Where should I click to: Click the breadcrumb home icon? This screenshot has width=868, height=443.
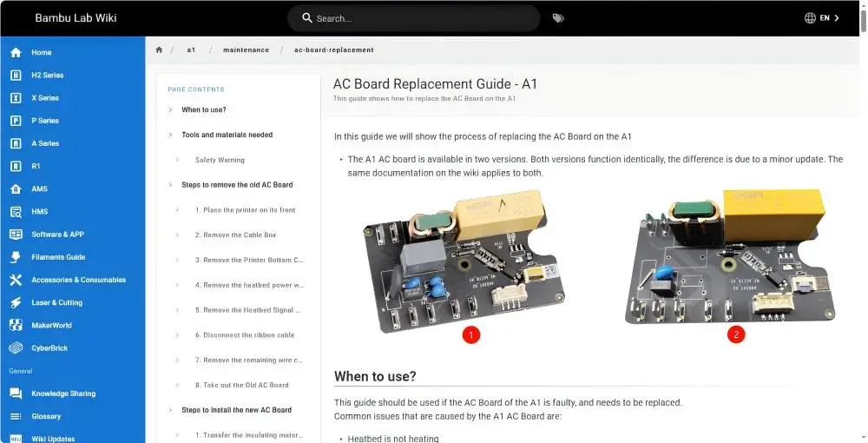point(159,50)
